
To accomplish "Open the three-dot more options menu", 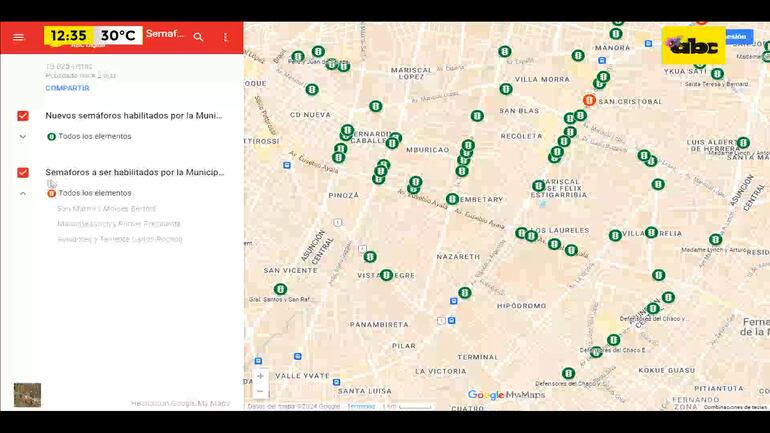I will click(x=225, y=37).
